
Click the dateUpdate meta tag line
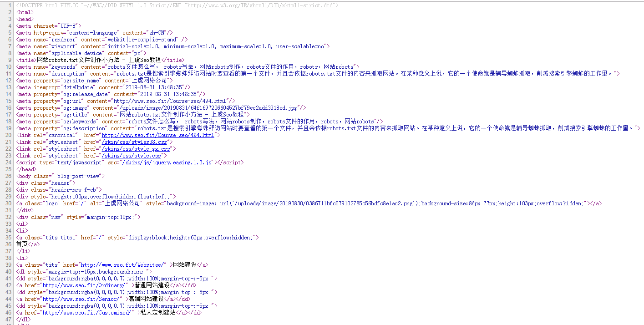(103, 87)
